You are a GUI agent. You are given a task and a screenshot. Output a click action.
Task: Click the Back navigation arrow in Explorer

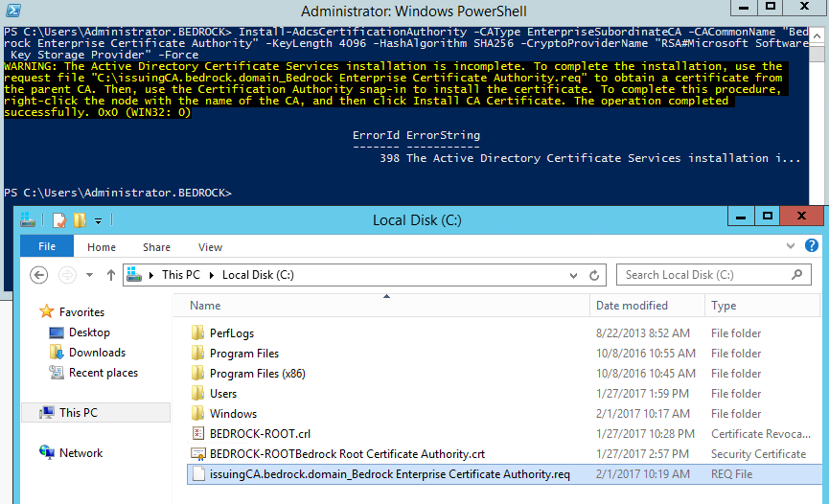click(x=39, y=275)
